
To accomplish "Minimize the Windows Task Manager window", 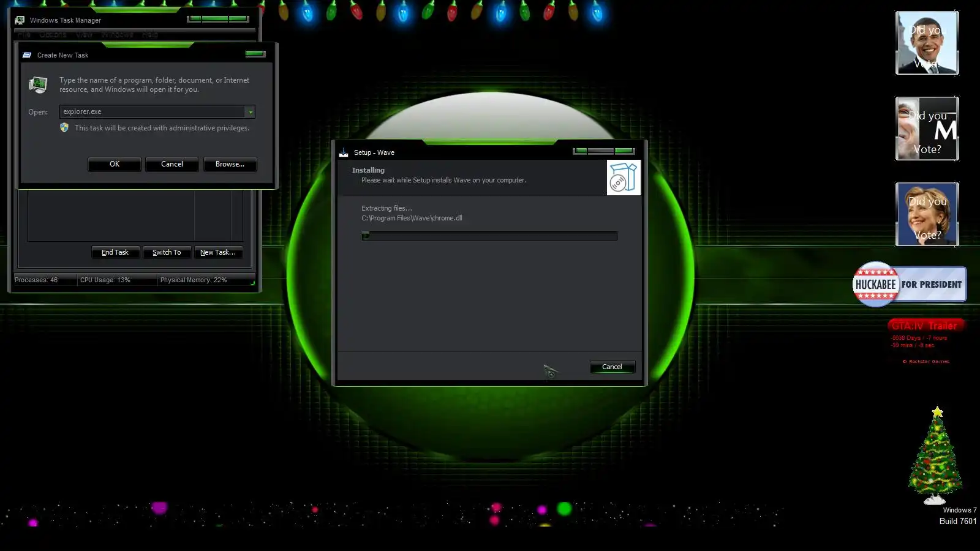I will pyautogui.click(x=195, y=19).
